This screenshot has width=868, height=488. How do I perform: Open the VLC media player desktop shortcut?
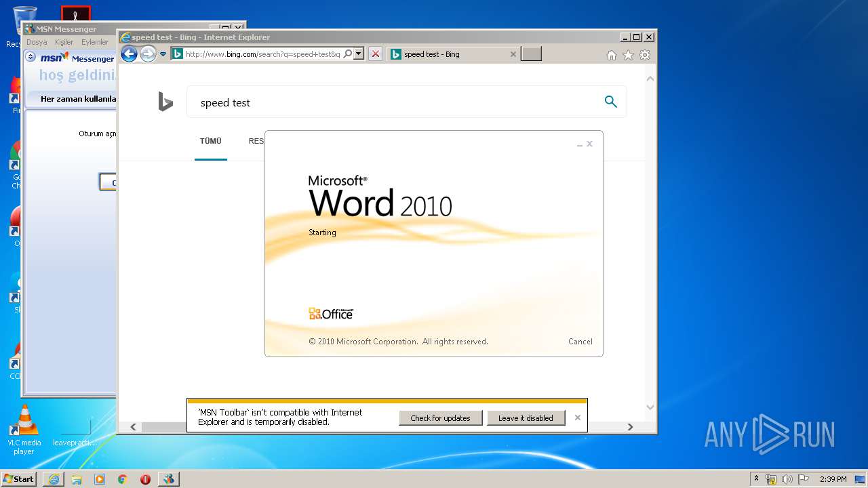pyautogui.click(x=24, y=430)
